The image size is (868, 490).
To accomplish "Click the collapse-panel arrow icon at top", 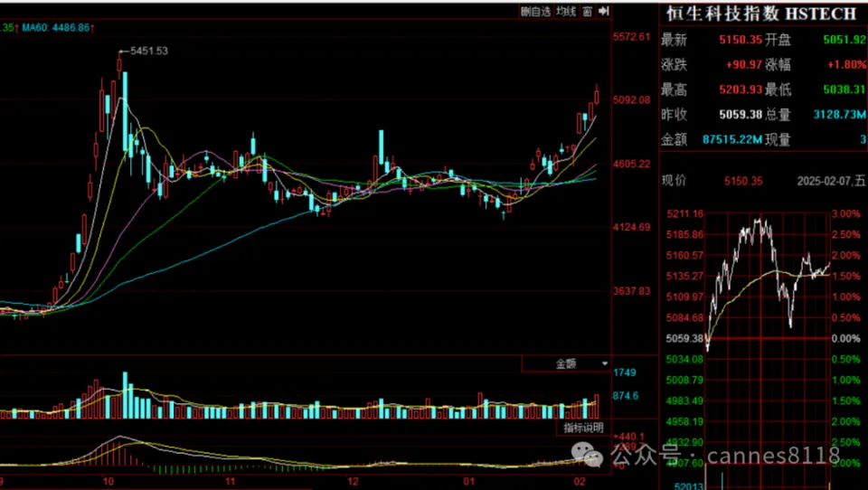I will click(x=604, y=12).
